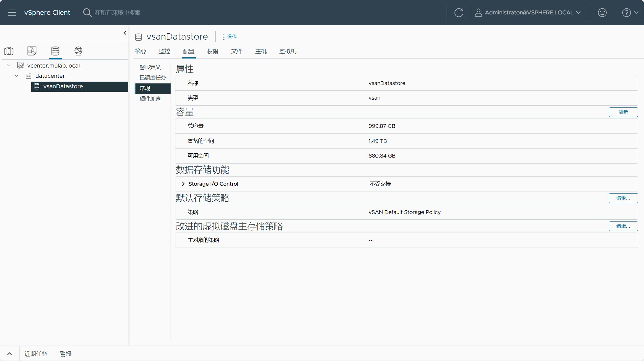
Task: Switch to Hosts and Clusters inventory view
Action: 9,51
